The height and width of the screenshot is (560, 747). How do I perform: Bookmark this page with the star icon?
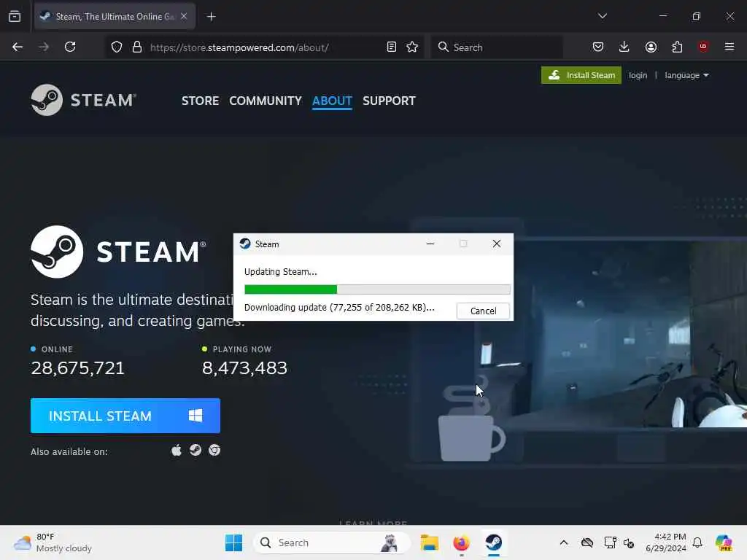(x=412, y=47)
